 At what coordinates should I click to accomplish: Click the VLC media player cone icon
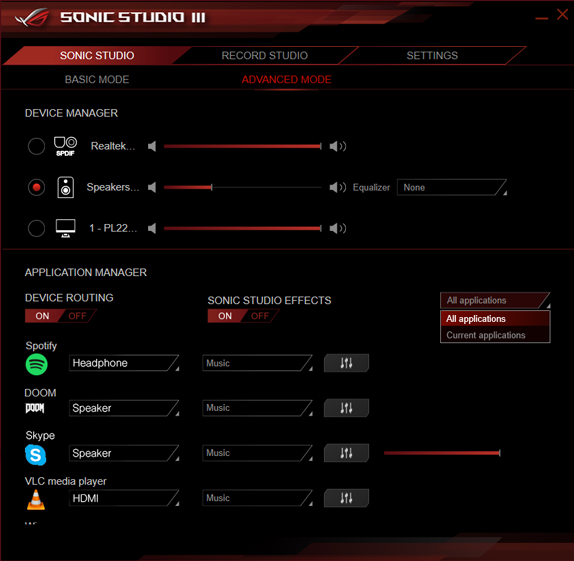pyautogui.click(x=36, y=499)
